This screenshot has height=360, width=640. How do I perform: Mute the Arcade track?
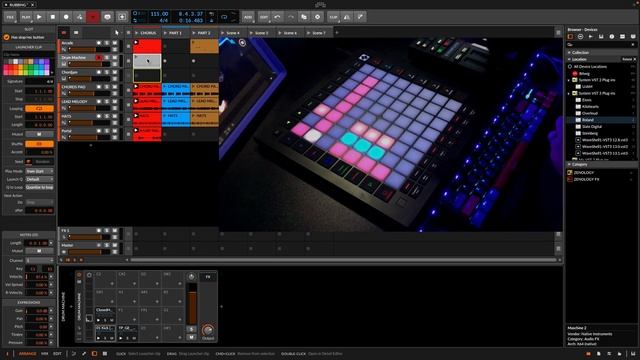[115, 43]
